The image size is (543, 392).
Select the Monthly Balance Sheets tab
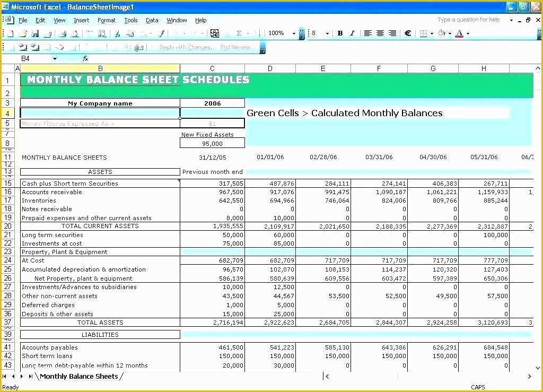point(79,376)
